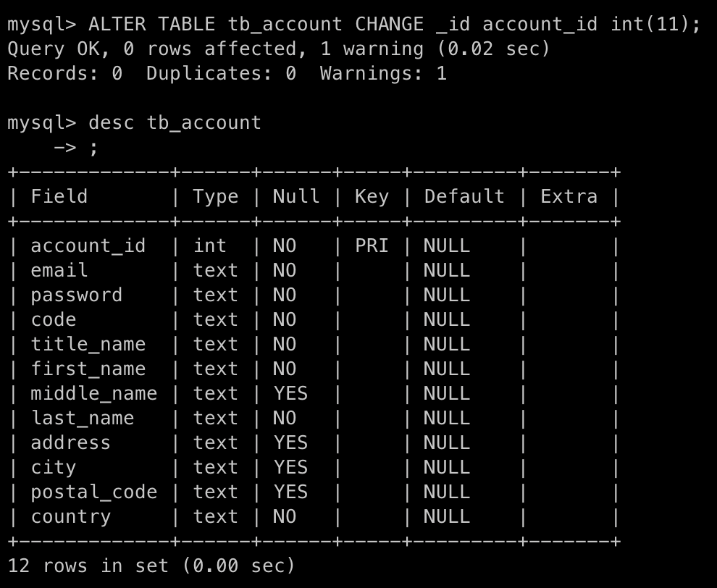Select the password field name
The width and height of the screenshot is (717, 588).
[76, 295]
